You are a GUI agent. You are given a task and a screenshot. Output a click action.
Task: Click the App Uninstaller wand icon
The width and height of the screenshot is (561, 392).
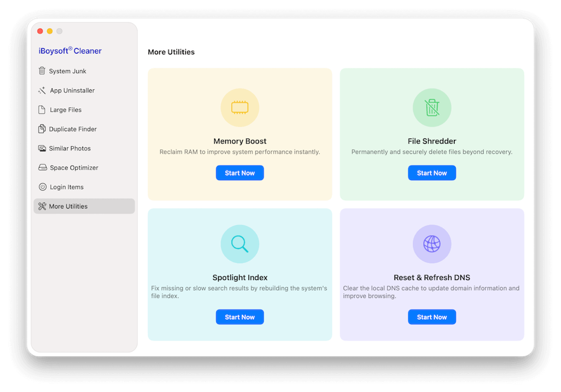click(x=42, y=90)
